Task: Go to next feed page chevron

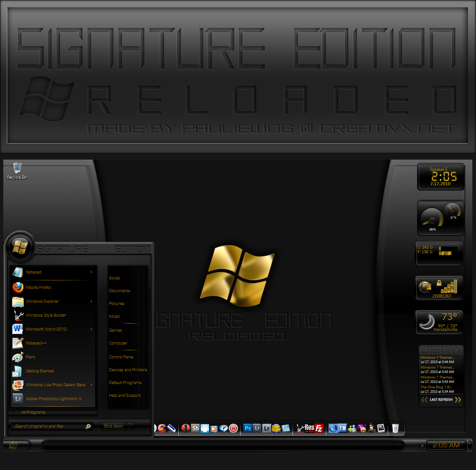Action: pos(458,400)
